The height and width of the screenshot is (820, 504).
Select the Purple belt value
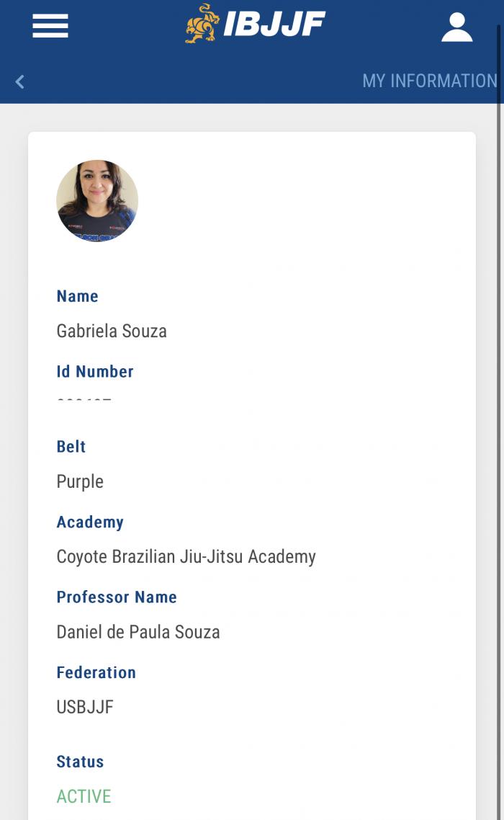click(x=80, y=482)
